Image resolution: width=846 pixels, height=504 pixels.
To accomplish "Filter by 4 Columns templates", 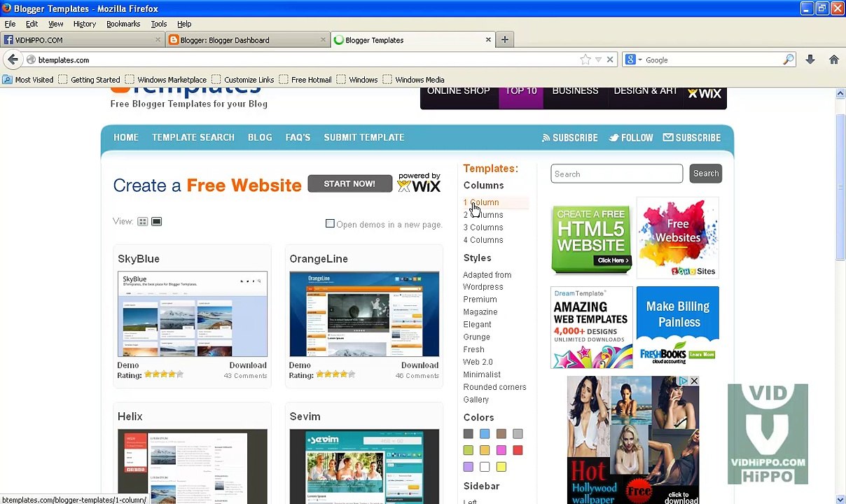I will (x=483, y=240).
